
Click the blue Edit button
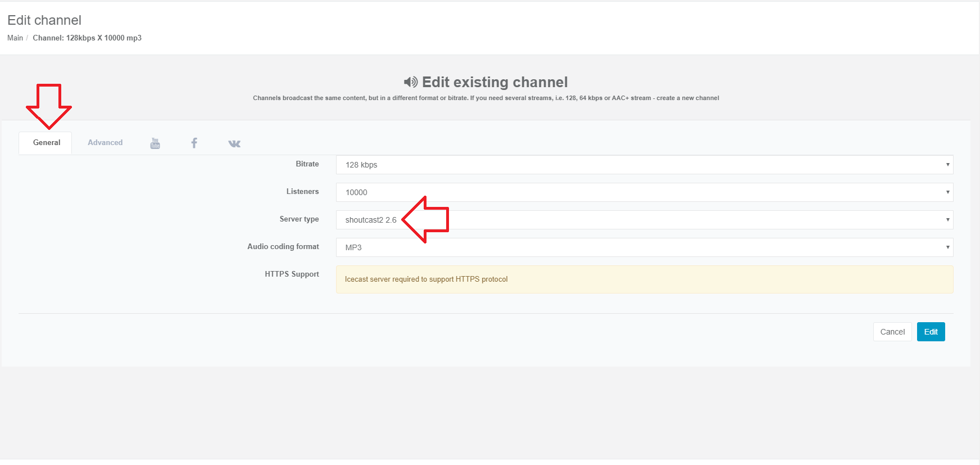(931, 332)
